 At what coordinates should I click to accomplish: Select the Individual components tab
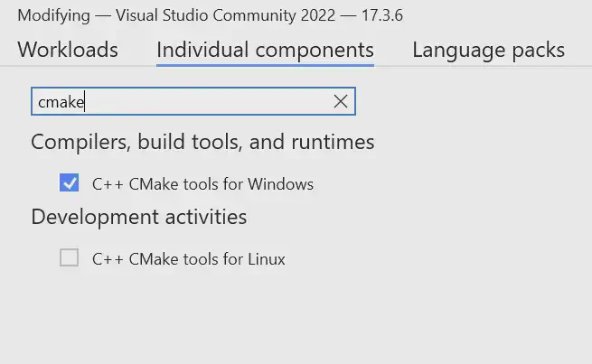tap(265, 50)
